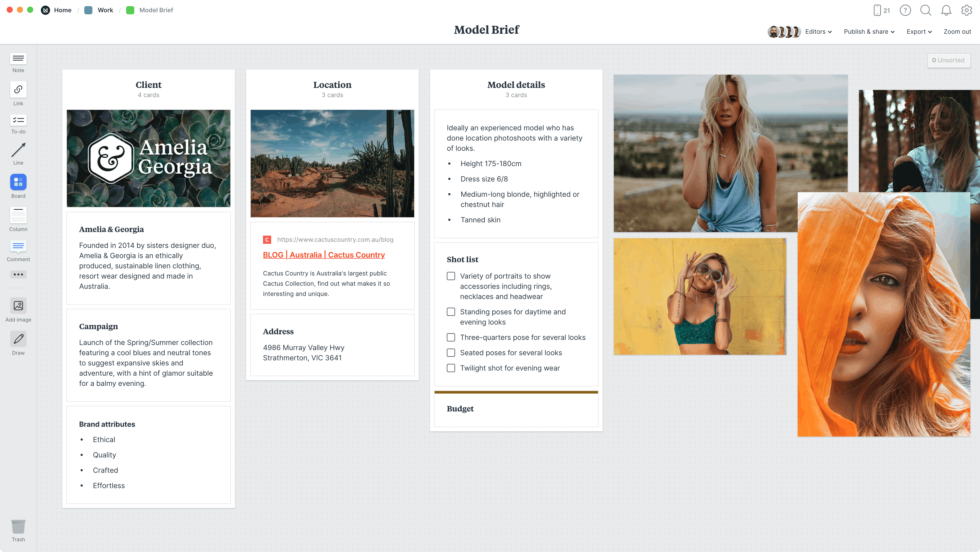
Task: Check the Seated poses for several looks item
Action: (x=451, y=352)
